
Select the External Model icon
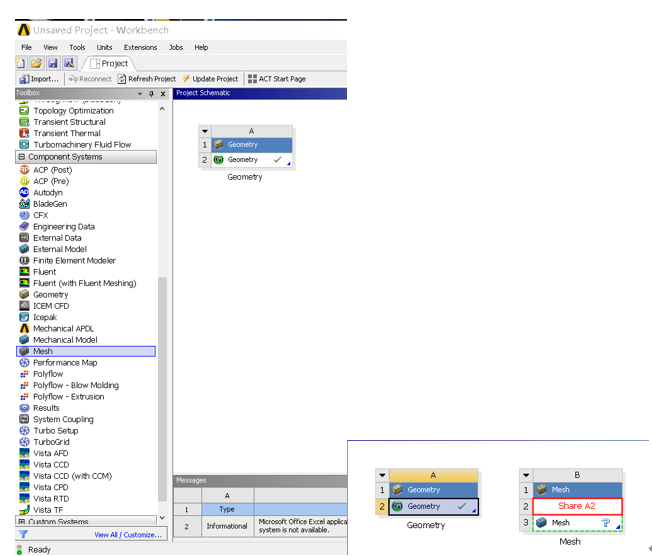tap(24, 249)
